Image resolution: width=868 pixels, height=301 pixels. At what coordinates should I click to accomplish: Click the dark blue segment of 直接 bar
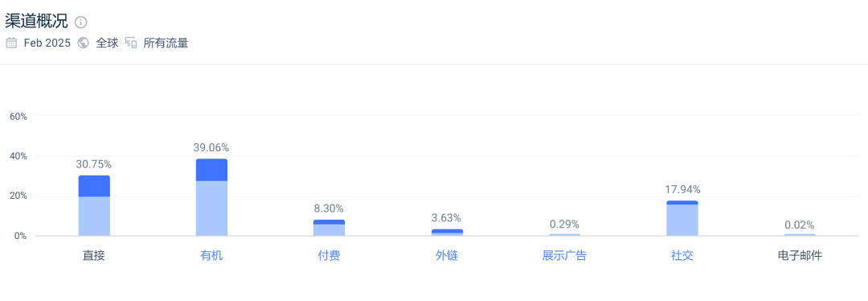[94, 186]
